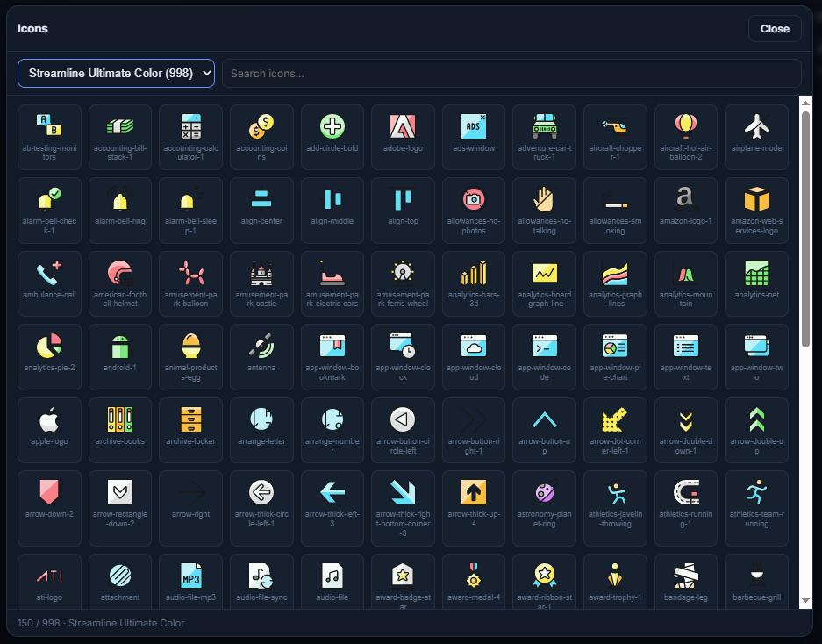Screen dimensions: 822x644
Task: Choose the app-window-cloud icon
Action: tap(474, 357)
